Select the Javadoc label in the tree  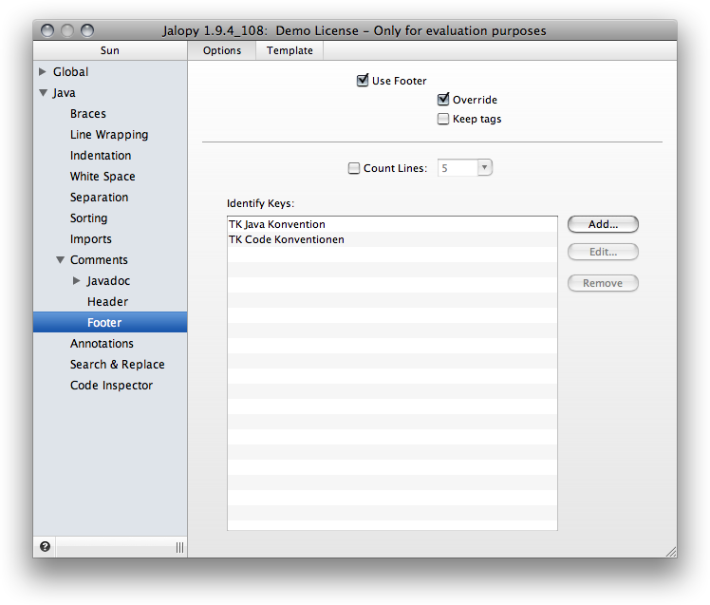click(x=109, y=281)
